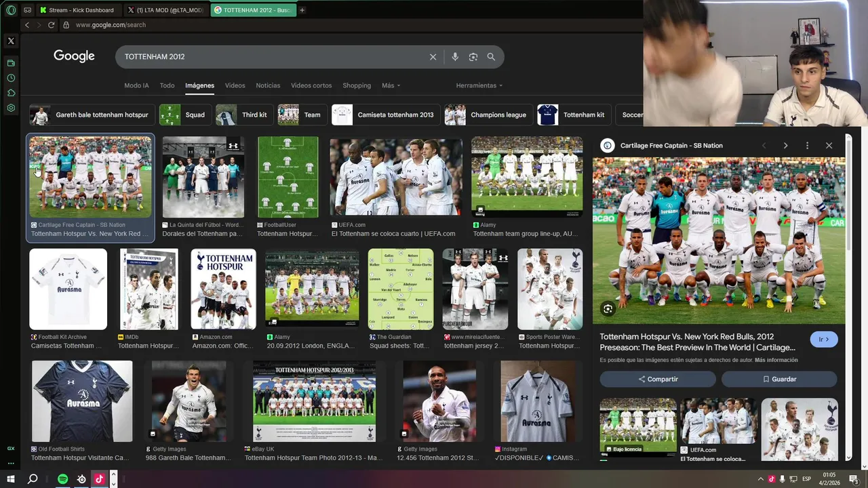Open the settings gear icon in sidebar
Viewport: 868px width, 488px height.
[11, 108]
